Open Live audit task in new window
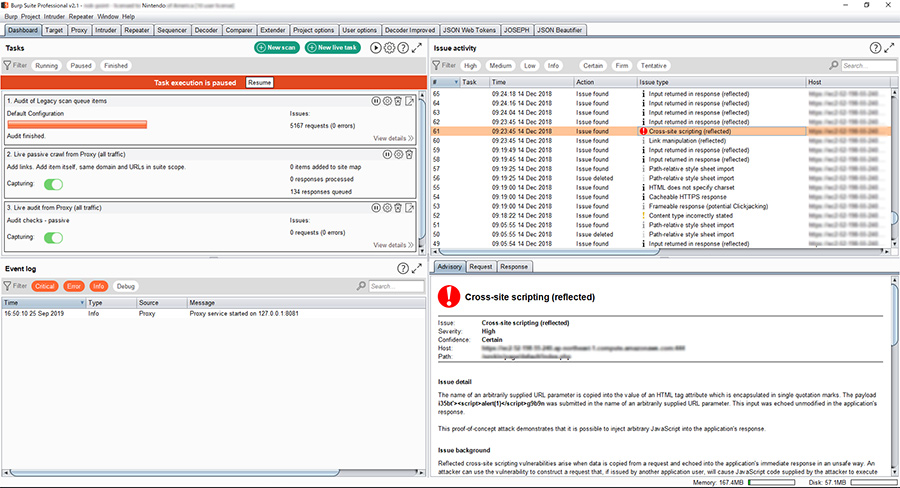This screenshot has height=488, width=900. pyautogui.click(x=410, y=207)
